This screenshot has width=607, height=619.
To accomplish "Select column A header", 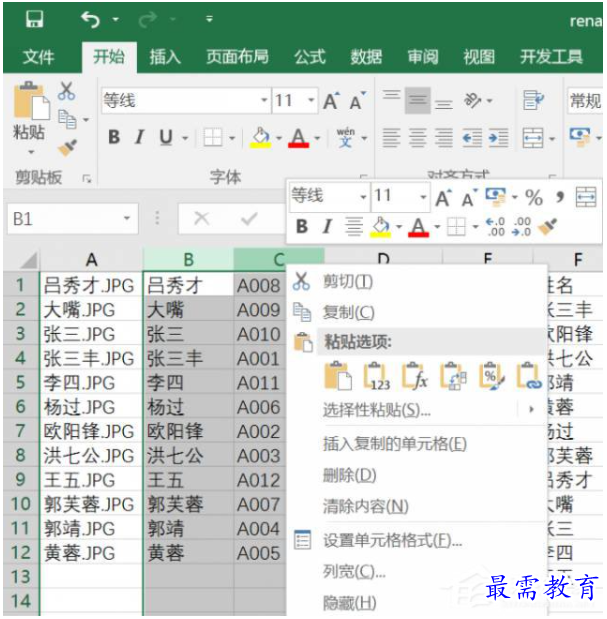I will tap(91, 260).
